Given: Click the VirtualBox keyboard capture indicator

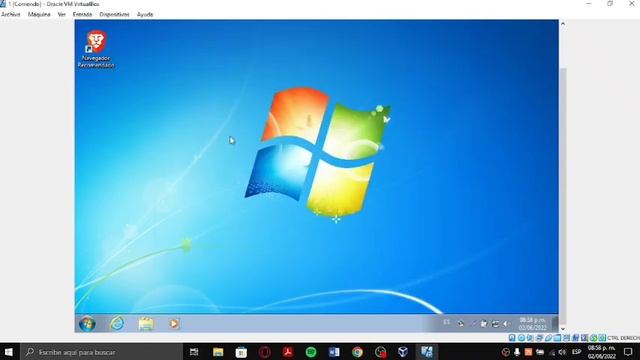Looking at the screenshot, I should coord(602,338).
